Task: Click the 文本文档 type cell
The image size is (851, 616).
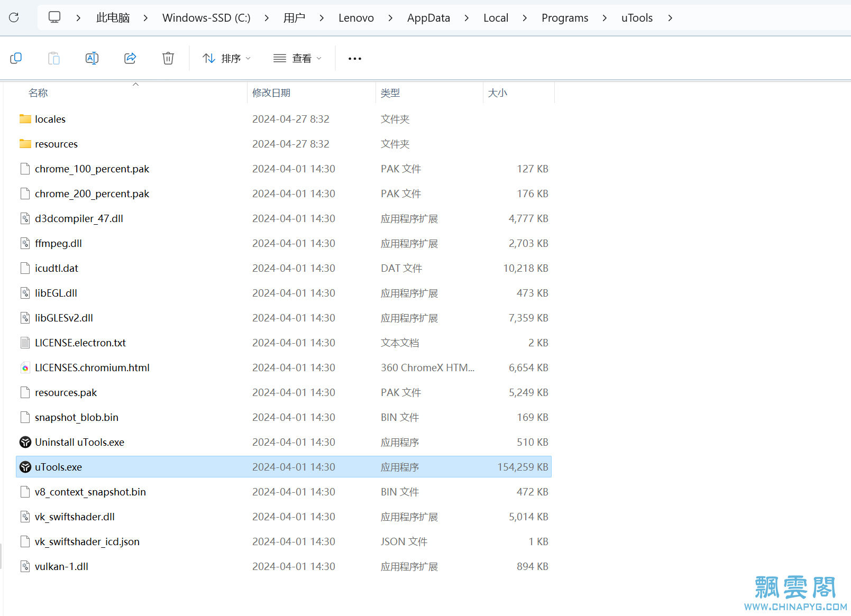Action: [x=400, y=343]
